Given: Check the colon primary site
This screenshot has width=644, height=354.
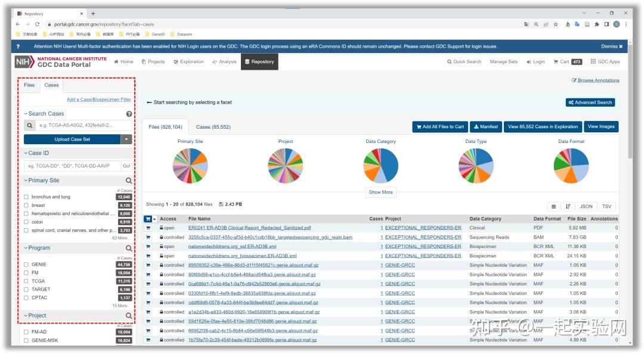Looking at the screenshot, I should point(26,222).
